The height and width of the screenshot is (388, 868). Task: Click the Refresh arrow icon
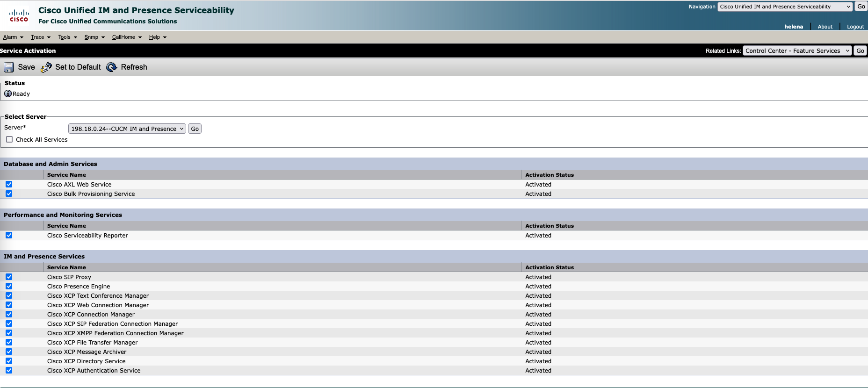pyautogui.click(x=112, y=67)
